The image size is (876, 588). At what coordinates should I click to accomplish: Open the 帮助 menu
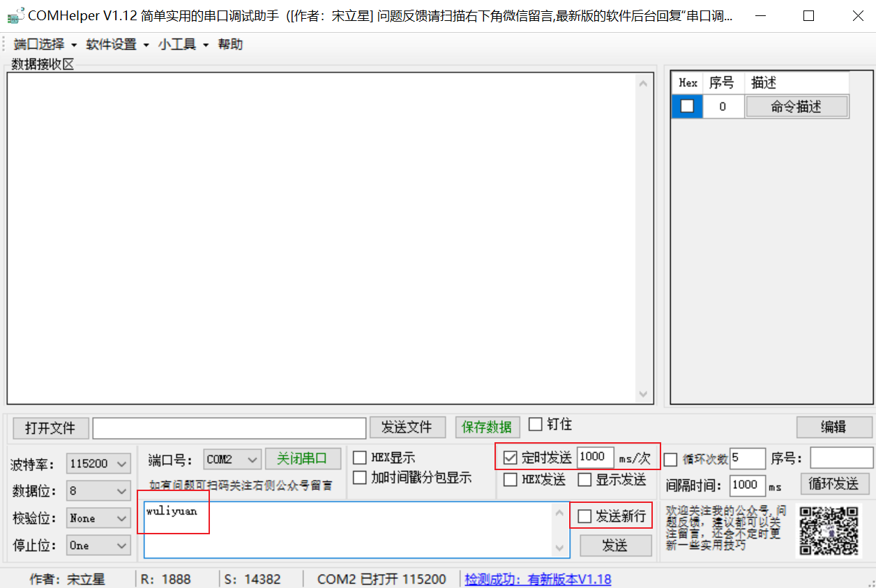pyautogui.click(x=230, y=44)
